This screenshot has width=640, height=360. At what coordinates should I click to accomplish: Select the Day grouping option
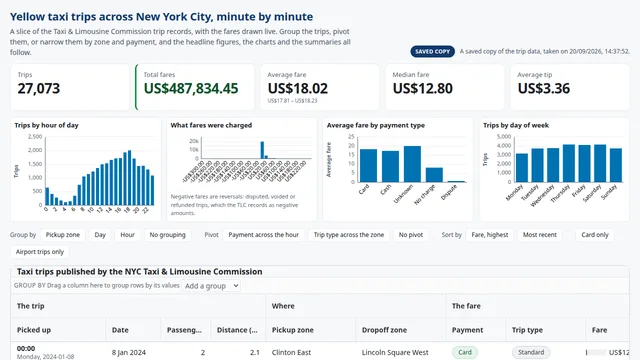pos(100,235)
